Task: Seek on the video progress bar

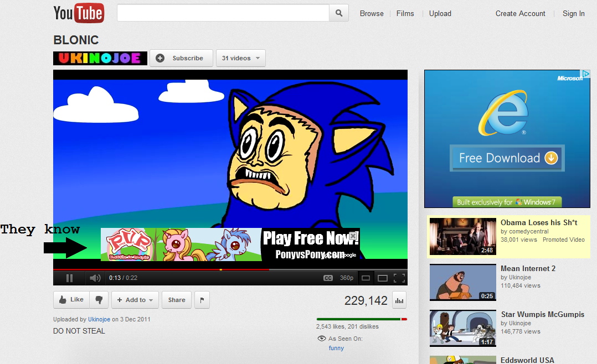Action: [230, 269]
